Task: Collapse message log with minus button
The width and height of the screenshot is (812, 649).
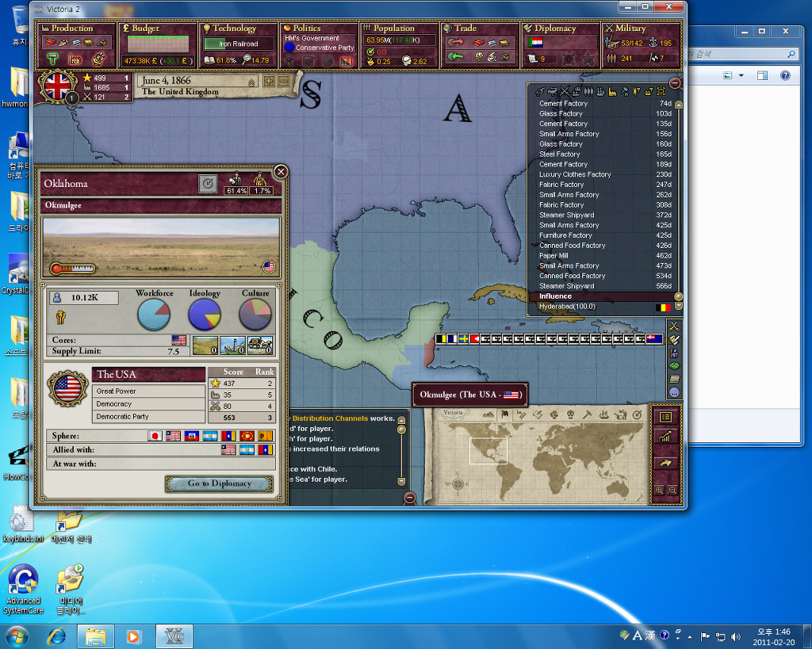Action: point(410,498)
